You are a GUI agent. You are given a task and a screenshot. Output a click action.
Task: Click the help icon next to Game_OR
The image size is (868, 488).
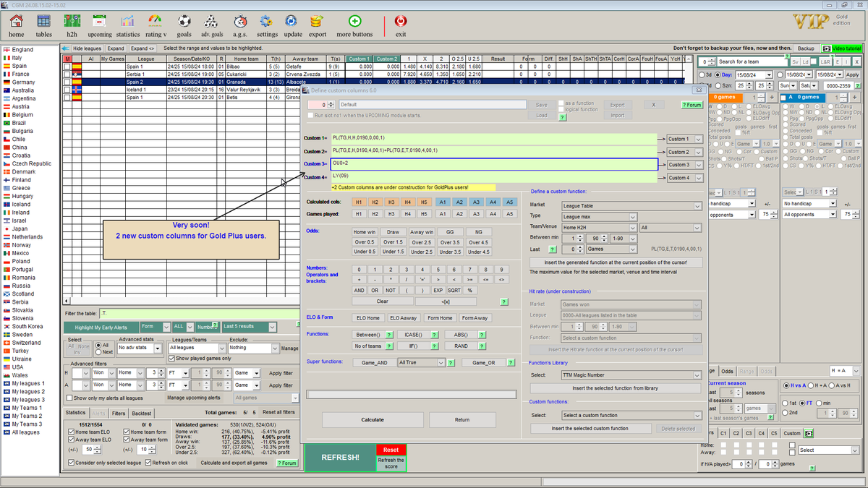511,362
